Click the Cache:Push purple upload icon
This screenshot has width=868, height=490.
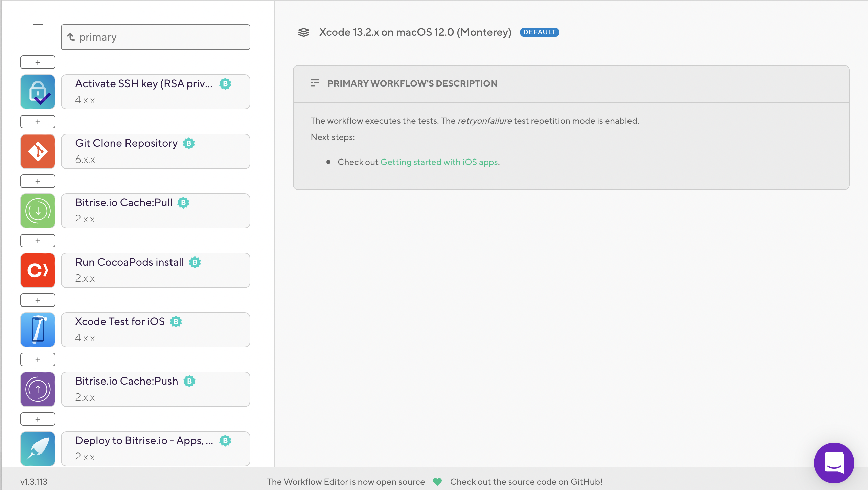(x=38, y=389)
